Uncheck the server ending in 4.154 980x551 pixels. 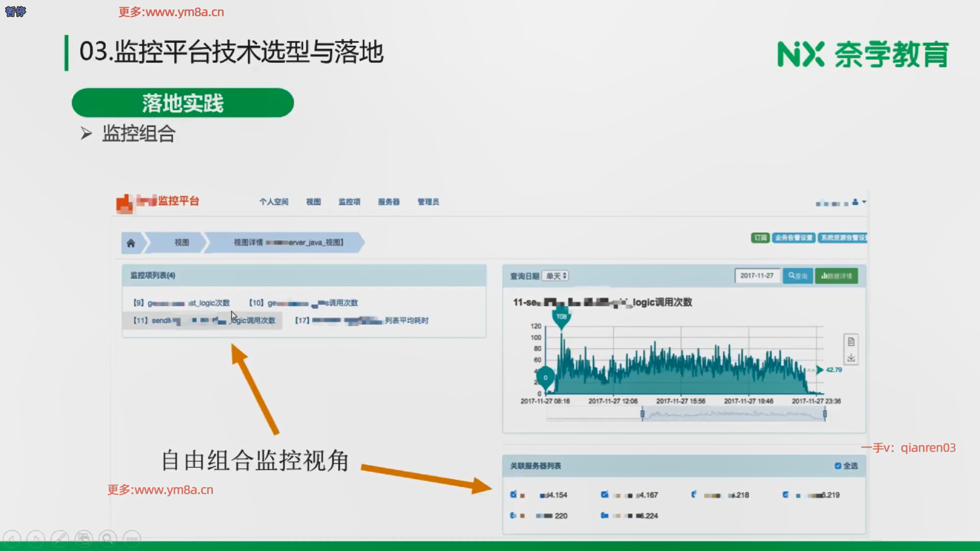(x=513, y=494)
